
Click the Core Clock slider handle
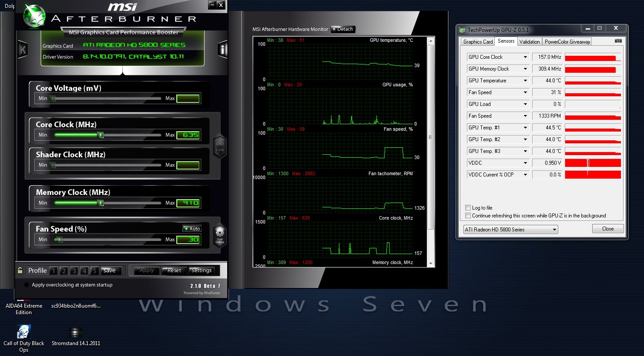click(101, 135)
